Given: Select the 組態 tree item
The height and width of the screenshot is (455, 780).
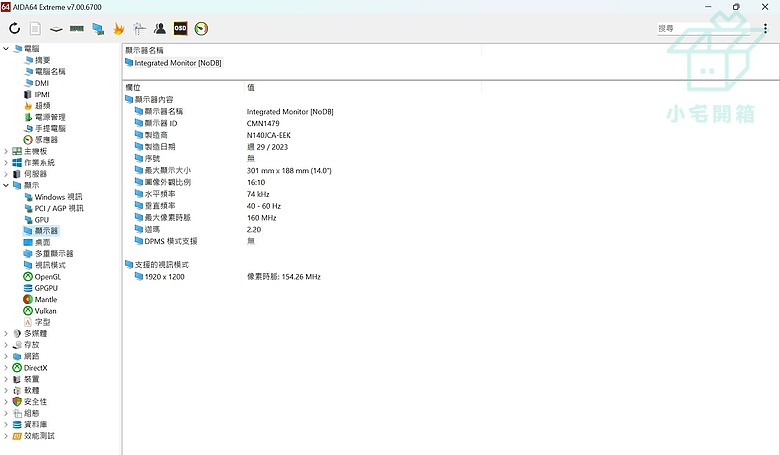Looking at the screenshot, I should (x=26, y=413).
